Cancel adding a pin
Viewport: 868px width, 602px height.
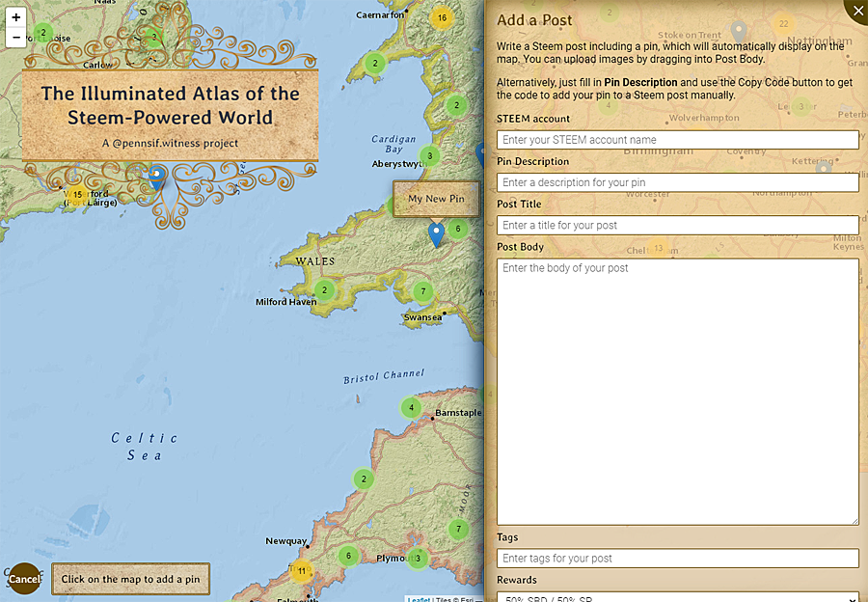point(24,579)
